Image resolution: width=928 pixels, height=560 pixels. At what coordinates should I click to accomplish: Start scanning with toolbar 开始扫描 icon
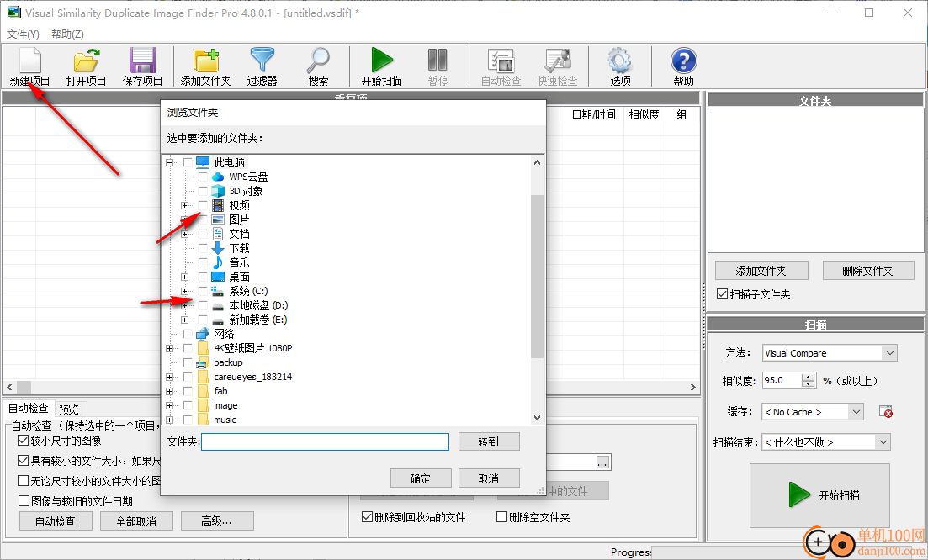382,61
